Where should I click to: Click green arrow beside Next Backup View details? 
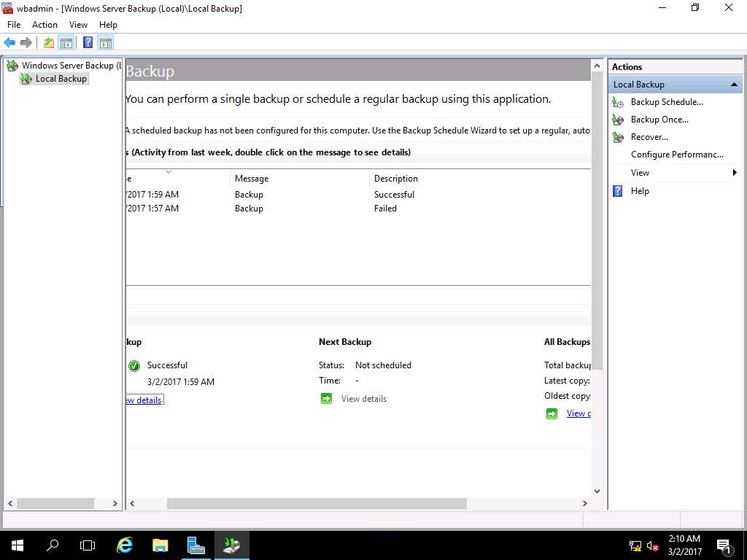click(x=326, y=399)
